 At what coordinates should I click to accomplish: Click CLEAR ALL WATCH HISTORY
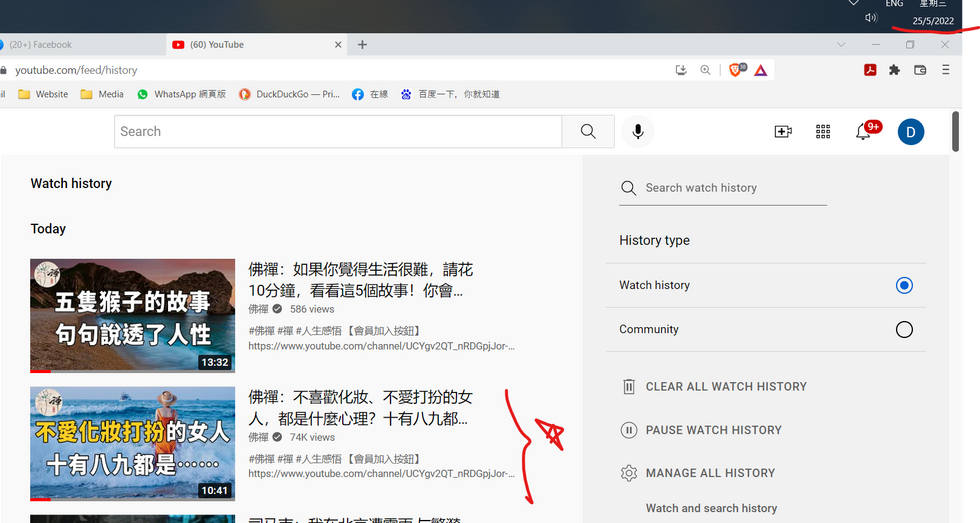(726, 387)
